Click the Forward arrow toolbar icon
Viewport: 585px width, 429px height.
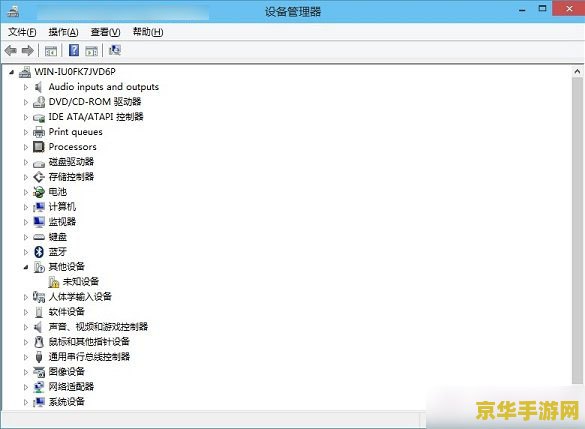pos(28,50)
